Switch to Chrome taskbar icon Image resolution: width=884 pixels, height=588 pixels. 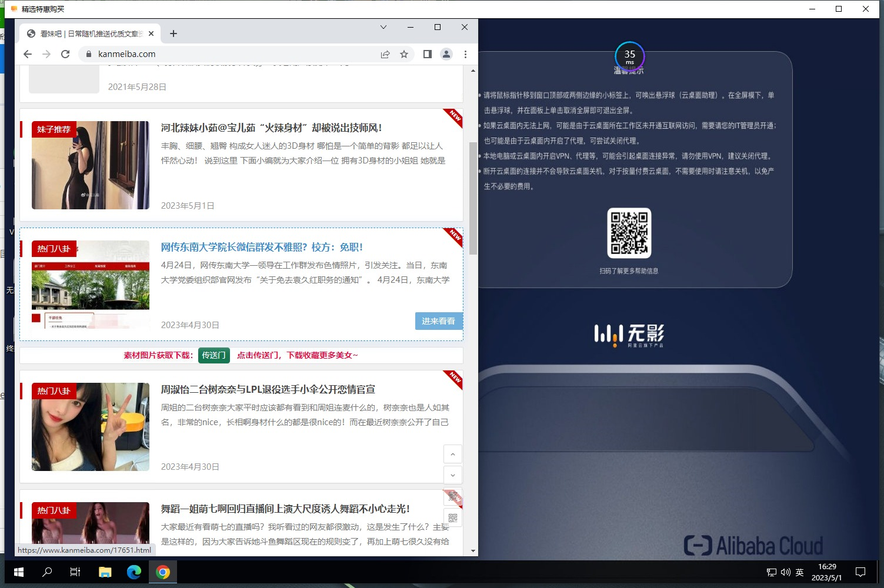(x=163, y=572)
